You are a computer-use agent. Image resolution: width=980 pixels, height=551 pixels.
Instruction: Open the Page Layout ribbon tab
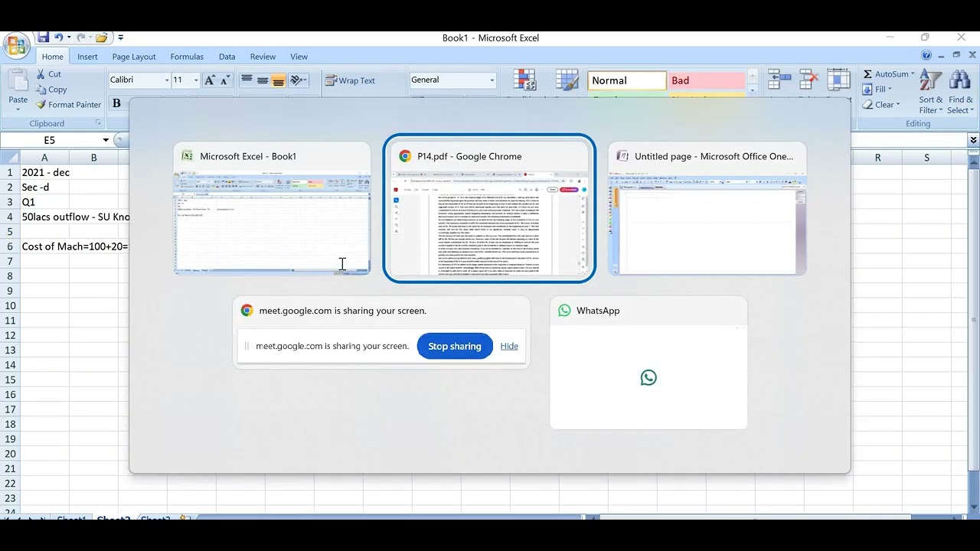pos(134,57)
